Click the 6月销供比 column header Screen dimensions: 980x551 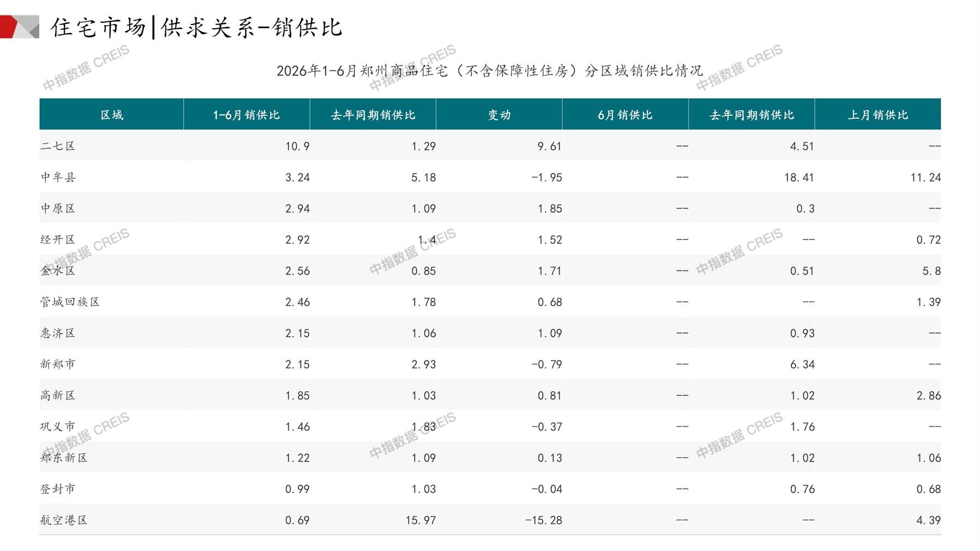tap(625, 115)
